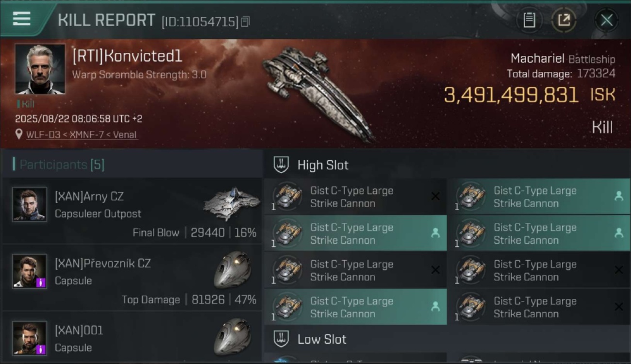The width and height of the screenshot is (631, 364).
Task: Copy the kill report ID icon
Action: pyautogui.click(x=245, y=21)
